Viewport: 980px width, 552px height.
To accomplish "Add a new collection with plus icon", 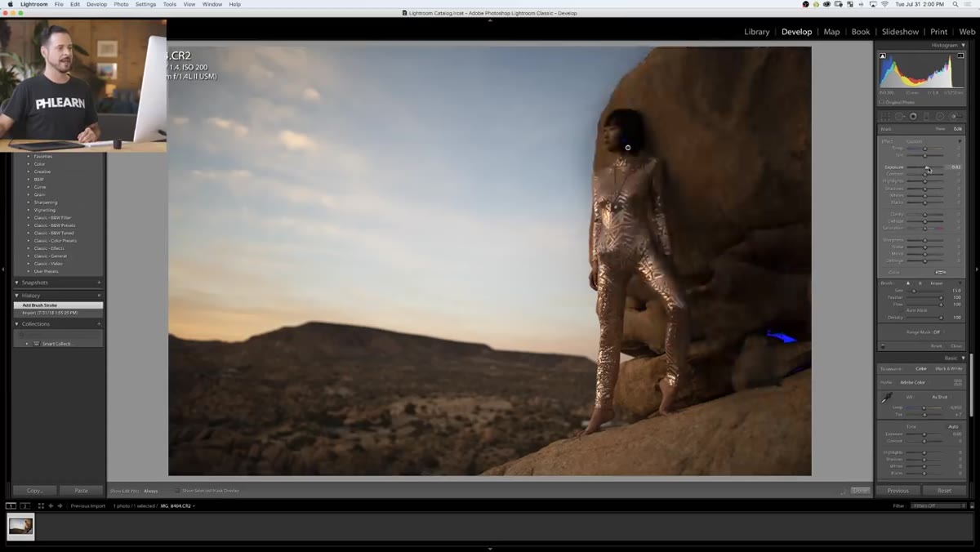I will pos(99,324).
